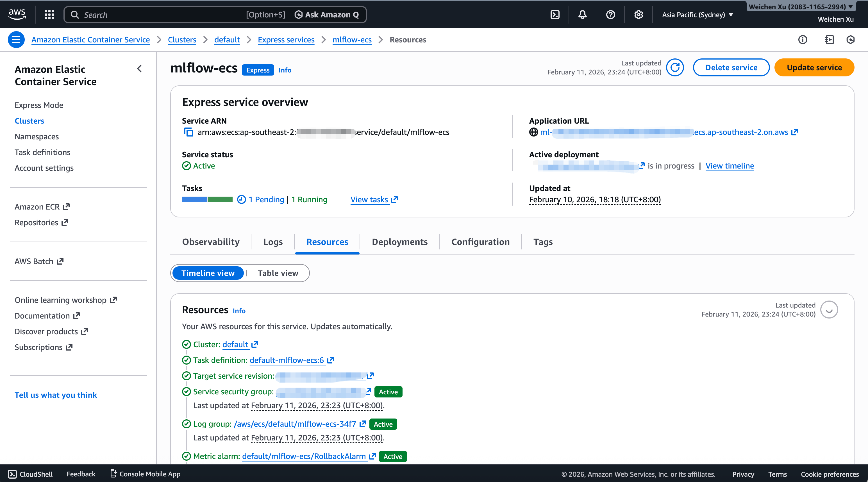Switch to the Deployments tab

[x=400, y=242]
